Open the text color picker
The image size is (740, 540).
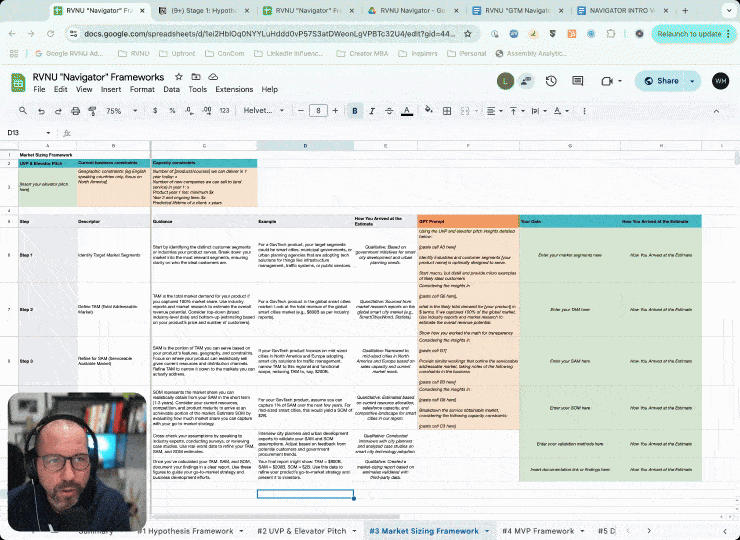[406, 111]
